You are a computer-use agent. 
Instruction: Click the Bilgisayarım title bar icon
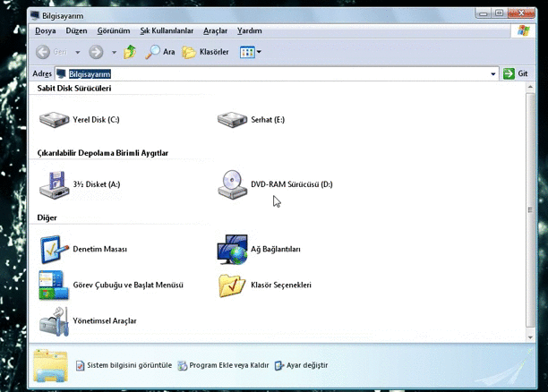(35, 16)
